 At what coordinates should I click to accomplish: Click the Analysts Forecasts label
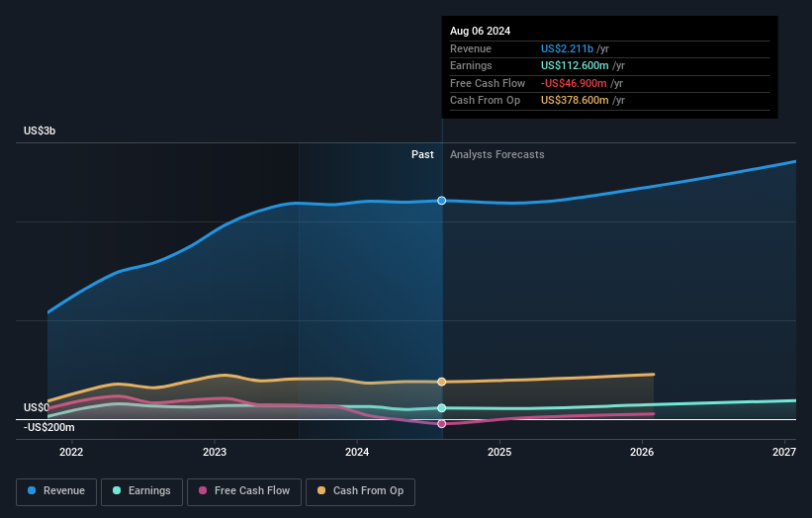pos(497,155)
